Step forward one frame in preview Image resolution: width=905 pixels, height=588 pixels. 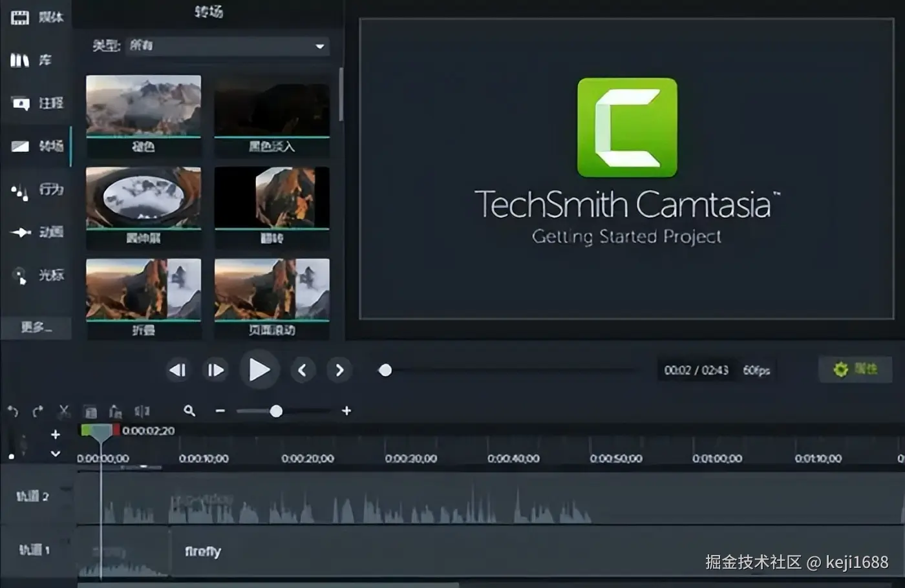215,370
